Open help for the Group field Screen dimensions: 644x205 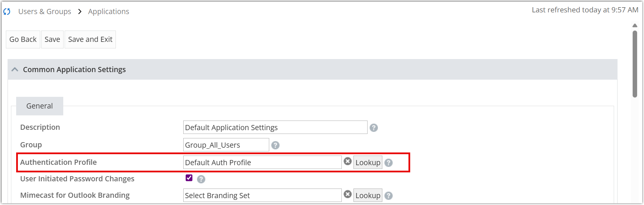[275, 145]
